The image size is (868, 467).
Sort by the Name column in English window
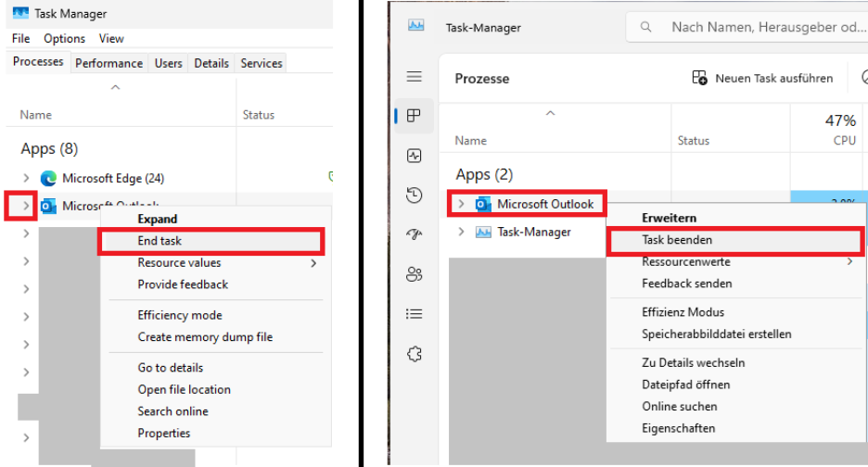click(x=36, y=115)
